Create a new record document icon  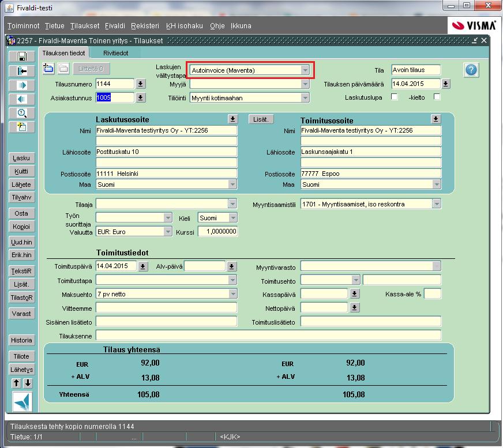[22, 127]
